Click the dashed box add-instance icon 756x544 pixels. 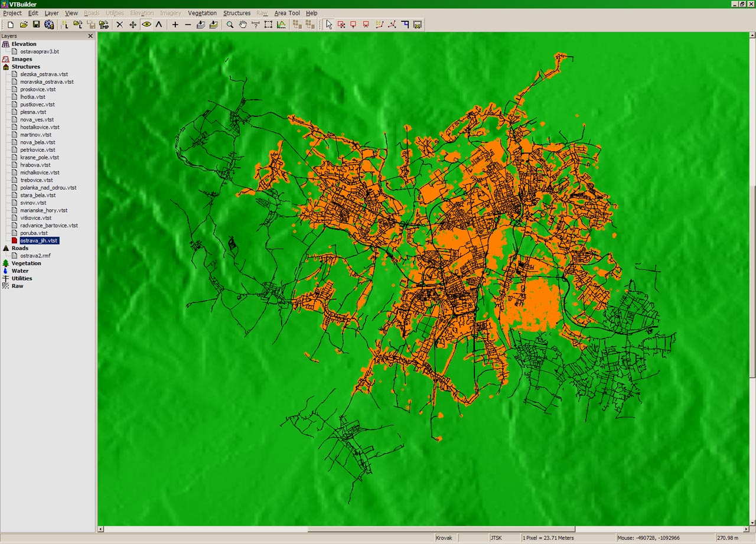pos(418,25)
